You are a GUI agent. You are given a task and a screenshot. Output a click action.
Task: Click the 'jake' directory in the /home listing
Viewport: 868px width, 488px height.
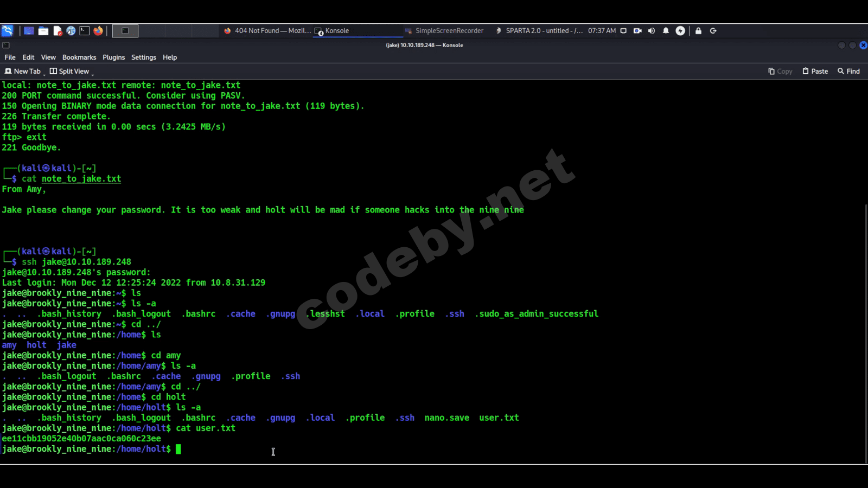point(67,345)
